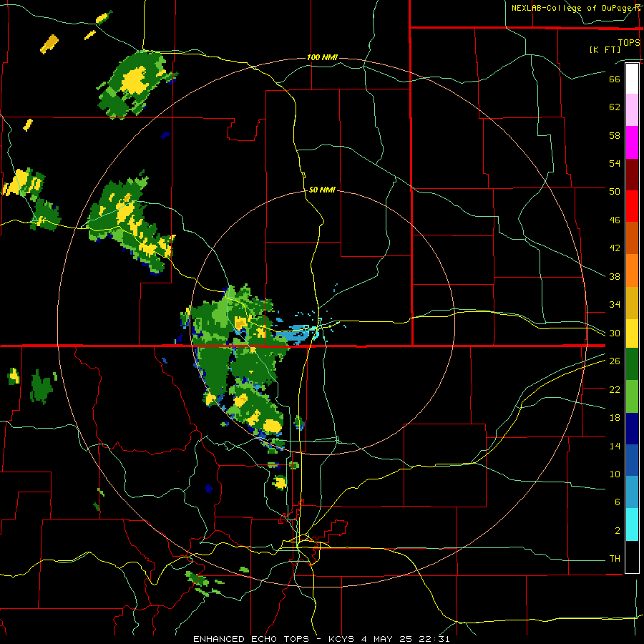The width and height of the screenshot is (644, 644).
Task: Click the dark orange legend swatch
Action: pyautogui.click(x=632, y=238)
